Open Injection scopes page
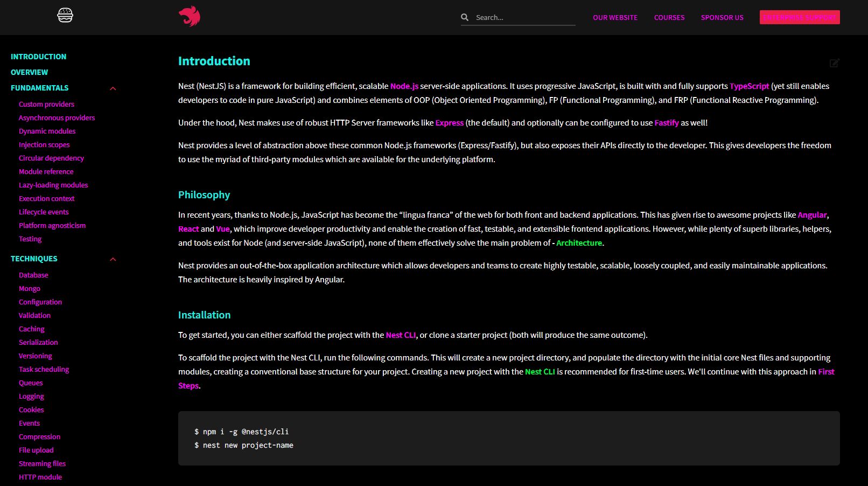This screenshot has width=868, height=486. (44, 144)
